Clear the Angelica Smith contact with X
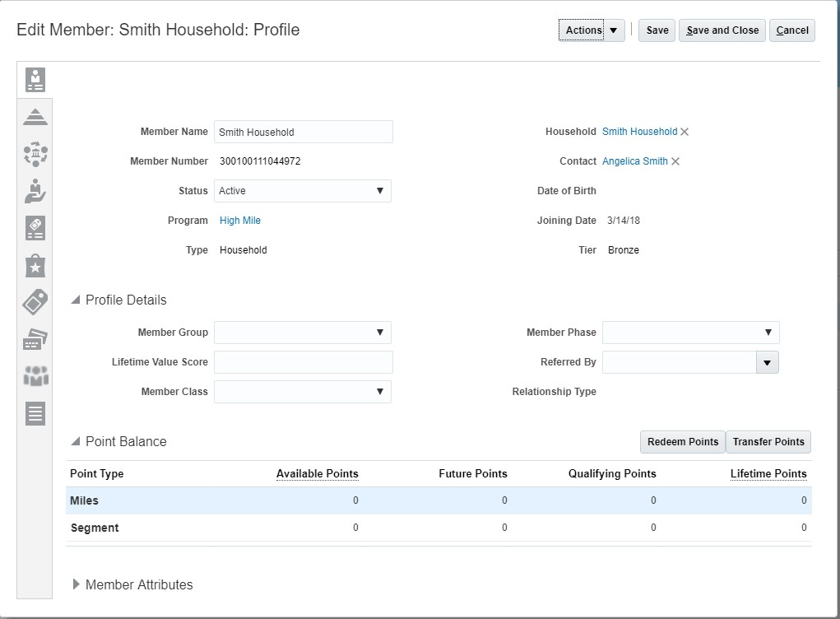 (675, 161)
